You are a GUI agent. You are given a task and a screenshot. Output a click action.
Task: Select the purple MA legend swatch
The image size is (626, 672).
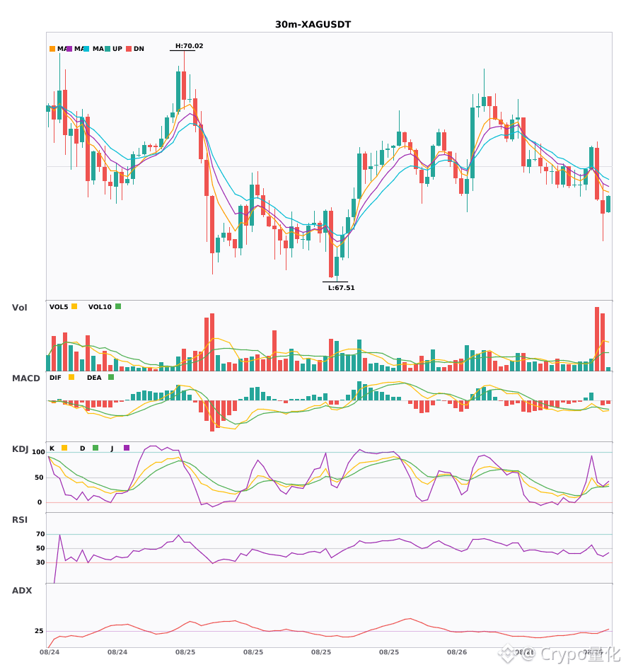(x=69, y=49)
